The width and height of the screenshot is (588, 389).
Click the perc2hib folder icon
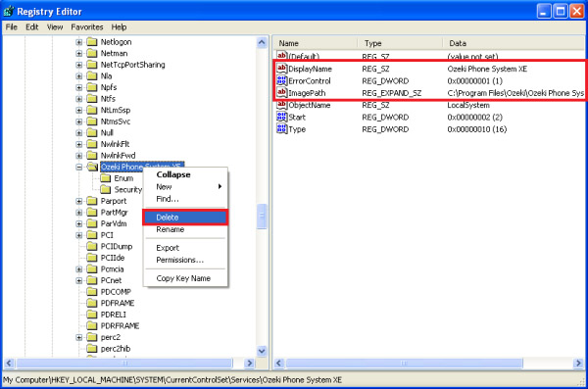pyautogui.click(x=92, y=349)
